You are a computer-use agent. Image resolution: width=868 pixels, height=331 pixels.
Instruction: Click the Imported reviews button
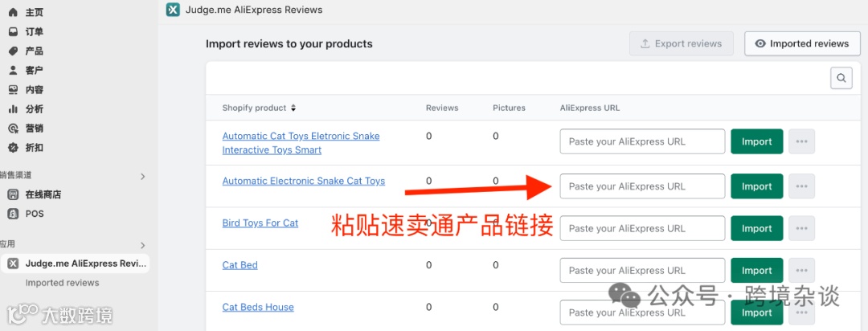coord(802,43)
